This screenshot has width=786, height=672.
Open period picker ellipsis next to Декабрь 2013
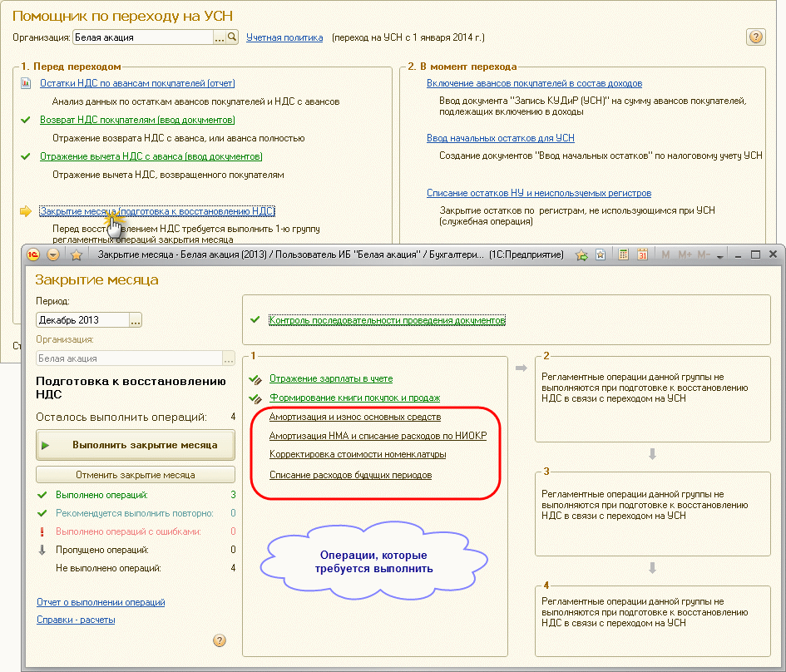[136, 320]
